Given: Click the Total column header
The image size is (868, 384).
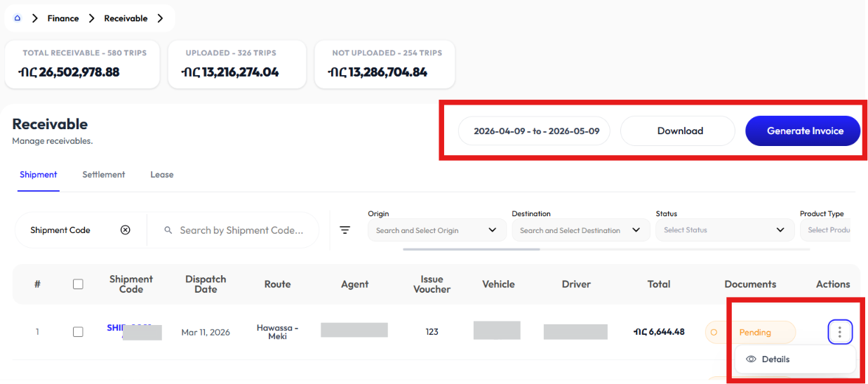Looking at the screenshot, I should (659, 284).
